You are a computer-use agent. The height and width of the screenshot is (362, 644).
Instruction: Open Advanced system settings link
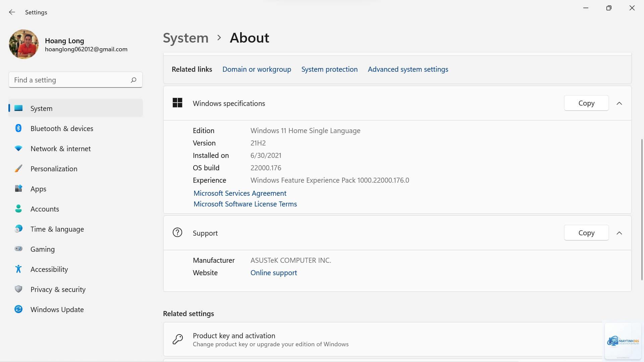pos(408,69)
